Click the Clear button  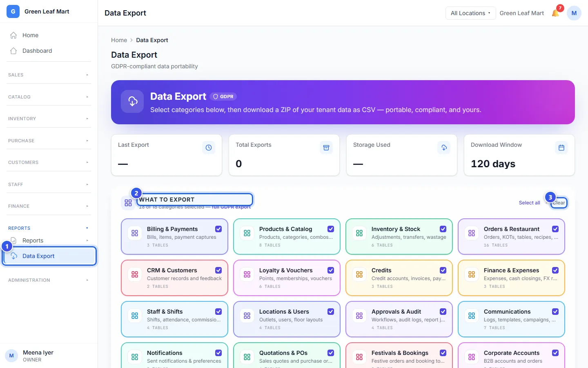pyautogui.click(x=559, y=203)
